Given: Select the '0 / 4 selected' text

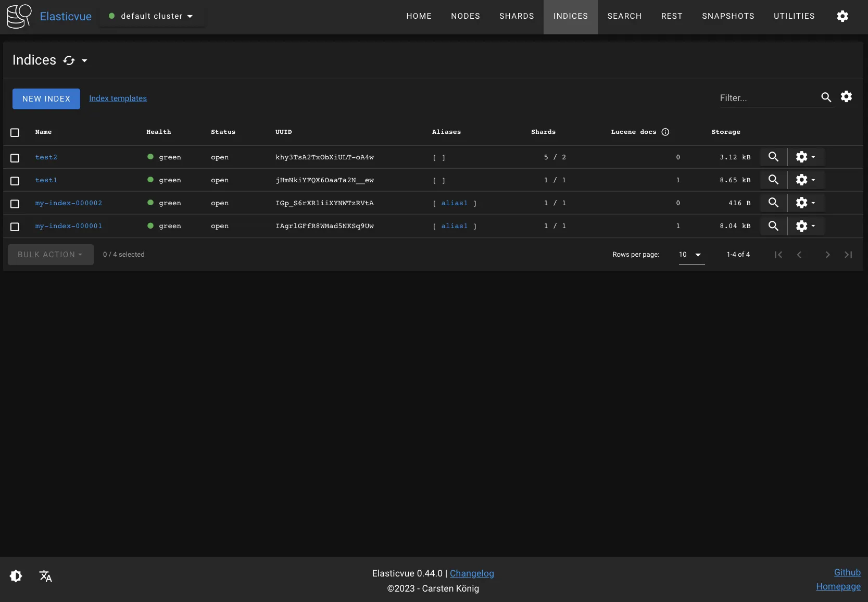Looking at the screenshot, I should pos(124,255).
